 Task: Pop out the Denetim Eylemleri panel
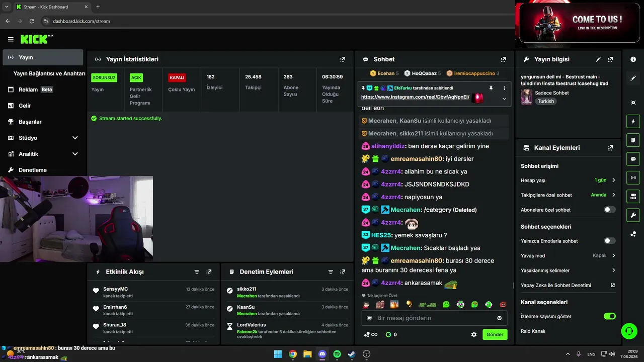coord(343,272)
